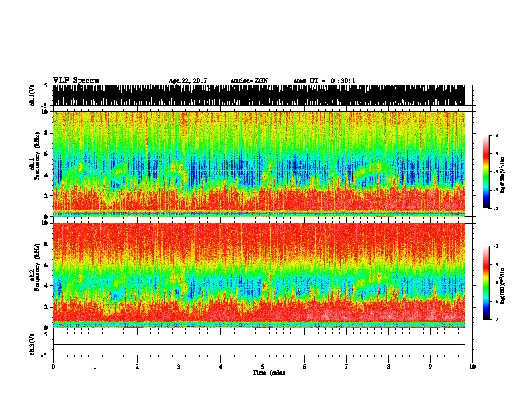Click time axis tick label "3"
The height and width of the screenshot is (411, 532).
point(179,367)
